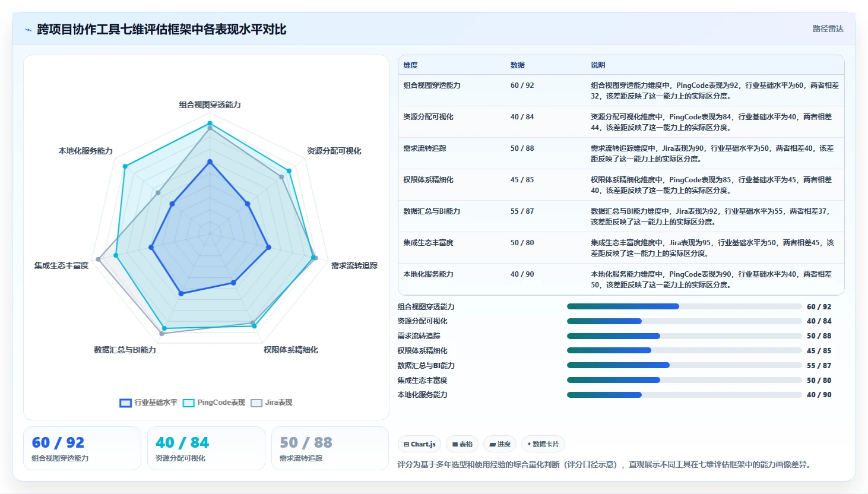Select table row 数据汇总与BI能力
Image resolution: width=868 pixels, height=494 pixels.
[621, 216]
